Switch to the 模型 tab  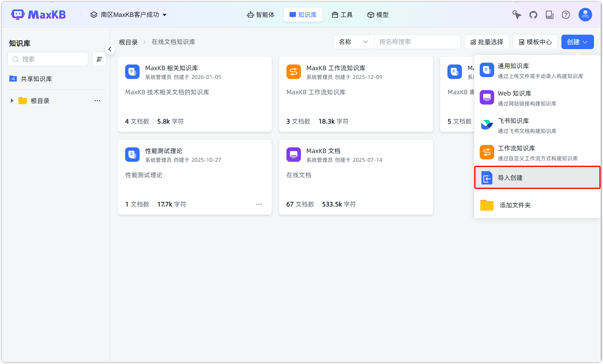378,15
